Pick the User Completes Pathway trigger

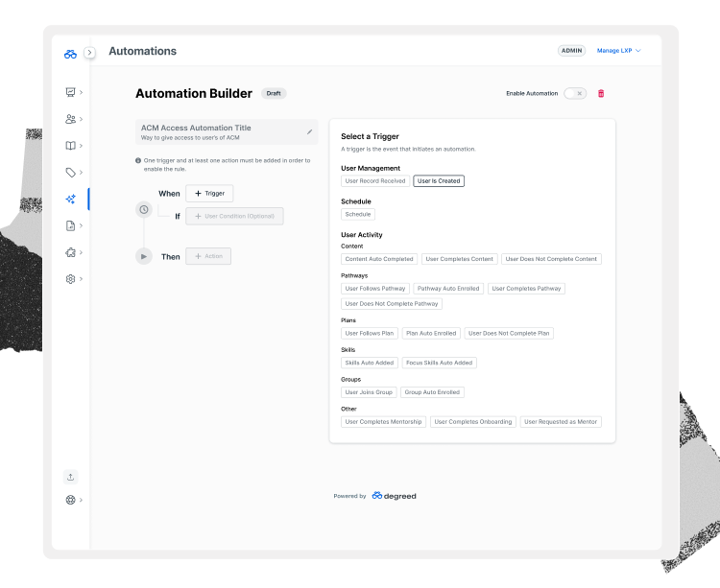tap(526, 289)
